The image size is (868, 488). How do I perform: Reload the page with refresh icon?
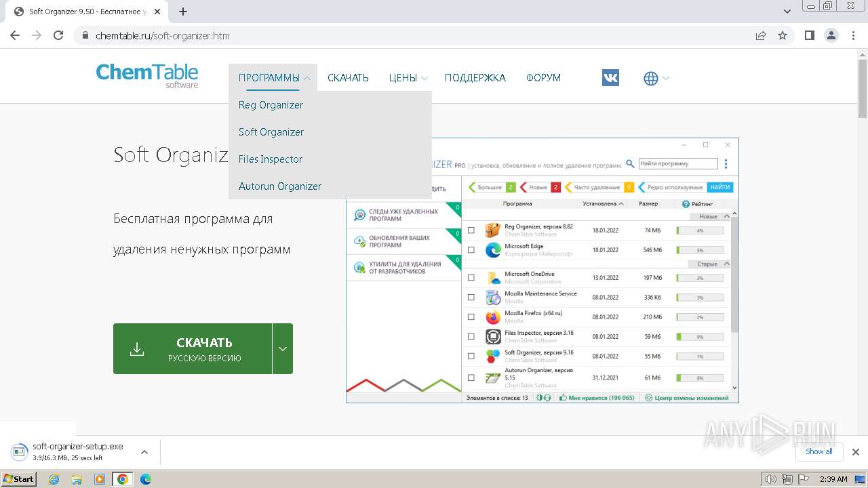(58, 35)
